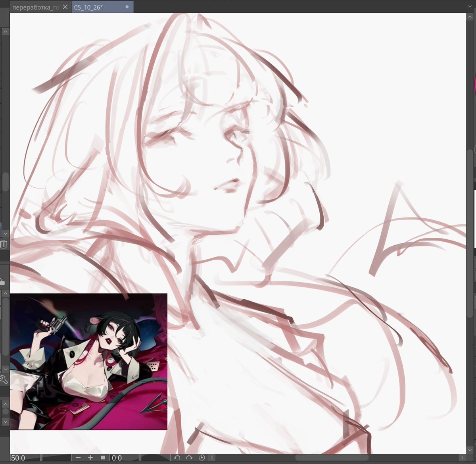Click the up chevron below the lock icon
476x464 pixels.
coord(6,294)
